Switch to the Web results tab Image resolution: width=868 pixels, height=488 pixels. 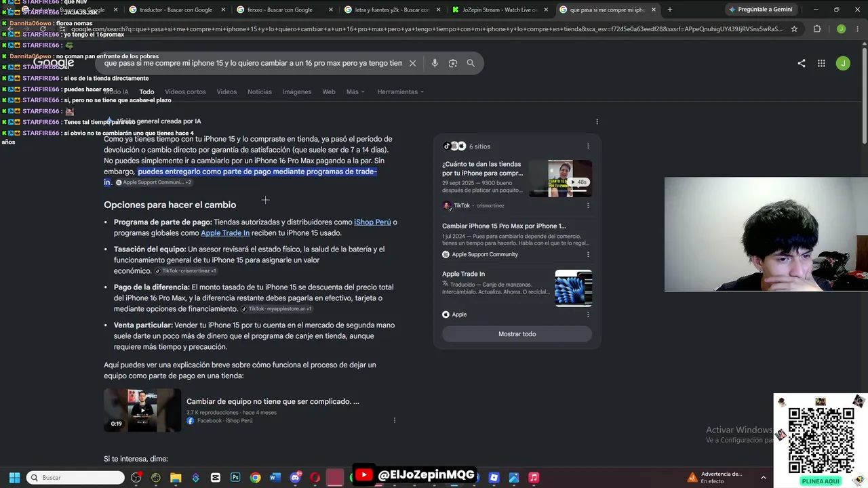(x=329, y=91)
